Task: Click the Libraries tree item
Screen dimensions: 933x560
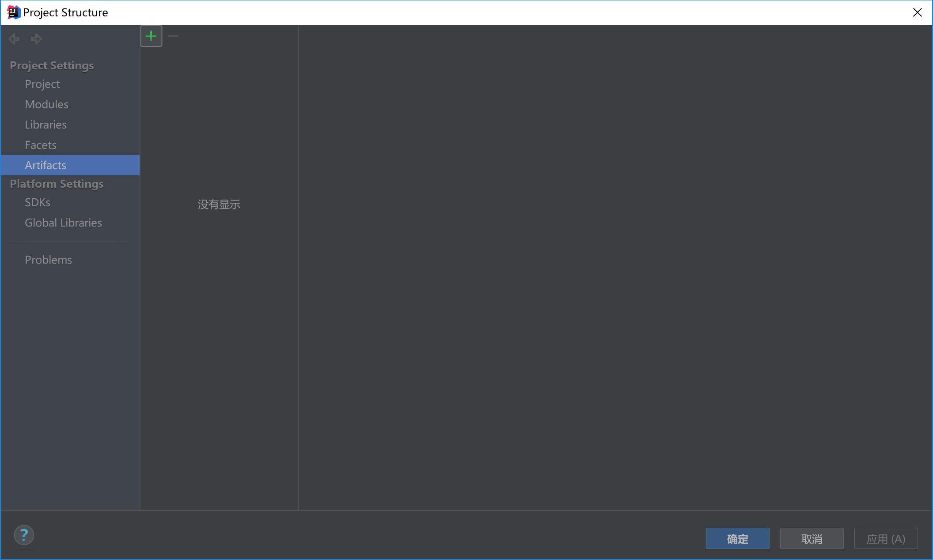Action: coord(46,125)
